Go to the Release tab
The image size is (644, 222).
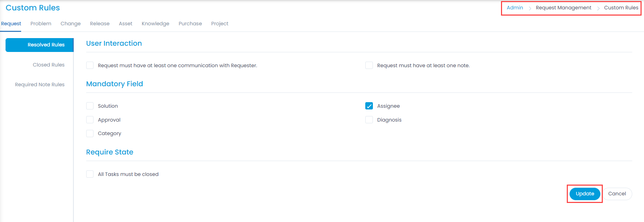point(100,24)
